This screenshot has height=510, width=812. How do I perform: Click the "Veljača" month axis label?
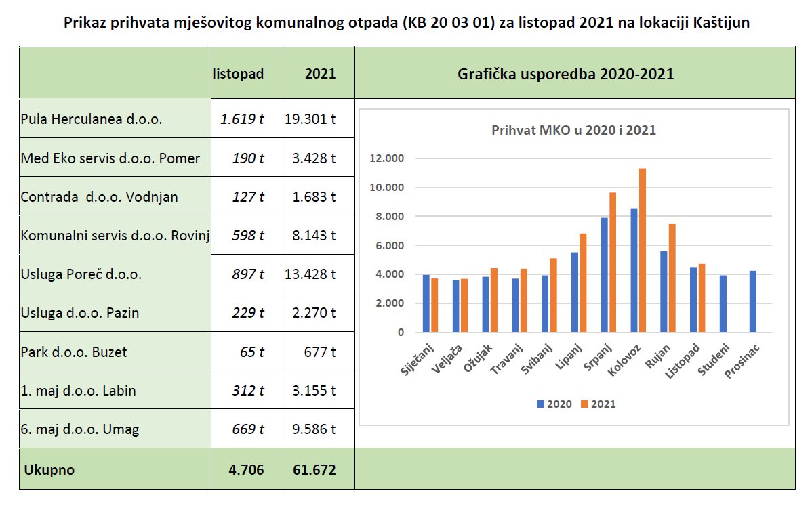447,359
